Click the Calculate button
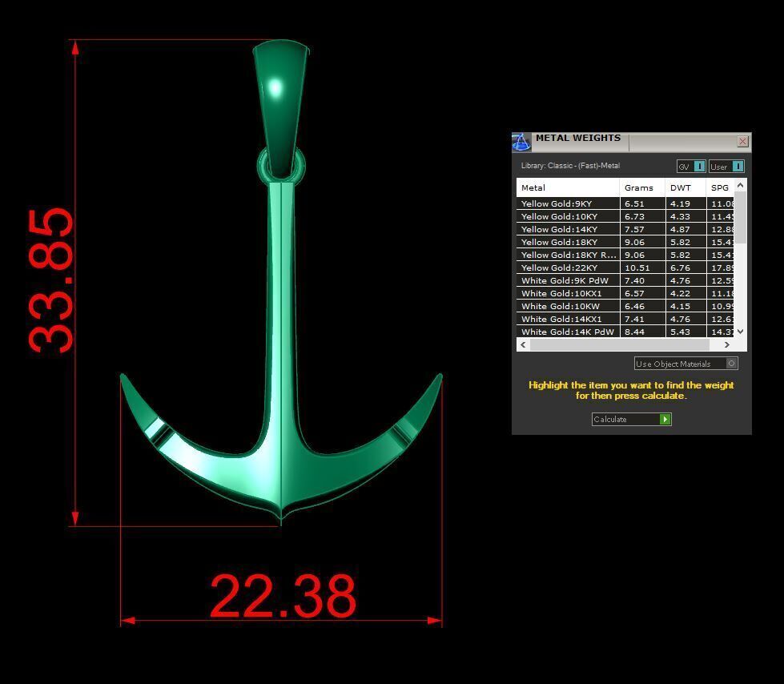The image size is (784, 684). point(632,419)
